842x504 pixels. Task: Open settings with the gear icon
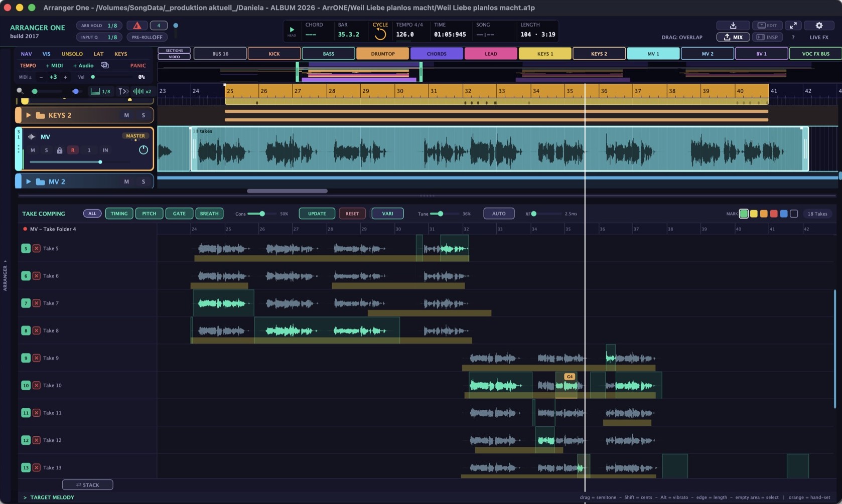click(819, 26)
